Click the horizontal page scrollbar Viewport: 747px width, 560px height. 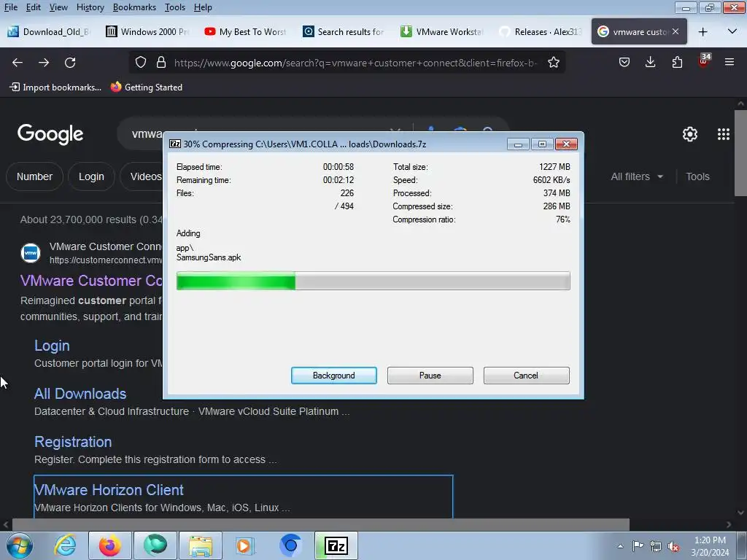321,524
